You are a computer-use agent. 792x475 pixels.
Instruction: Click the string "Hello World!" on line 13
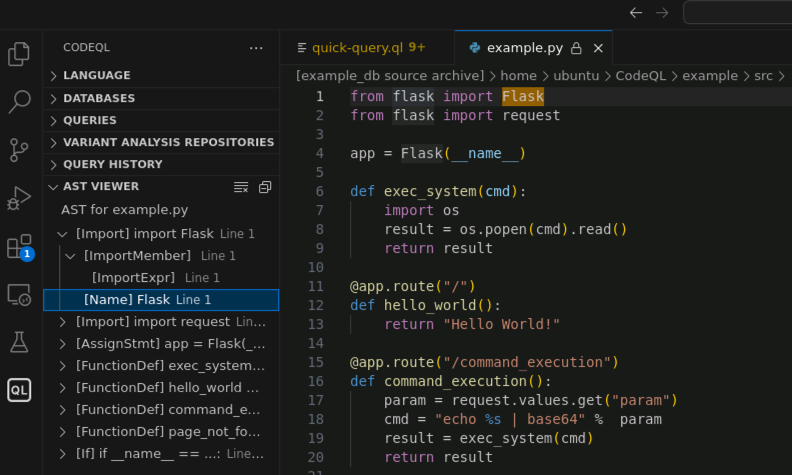(502, 324)
